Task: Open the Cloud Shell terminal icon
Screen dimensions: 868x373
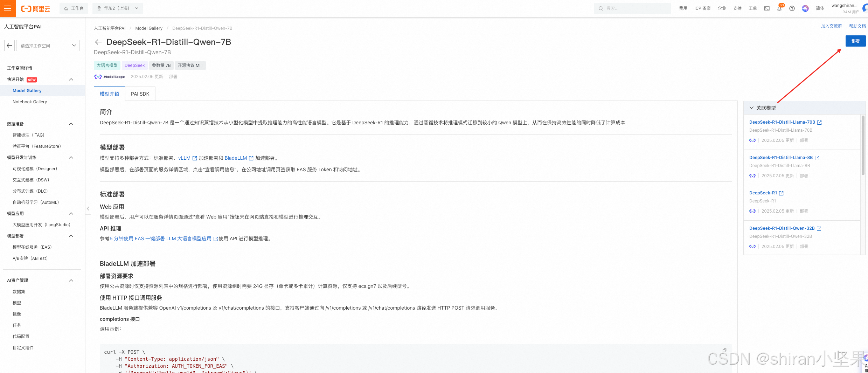Action: click(767, 8)
